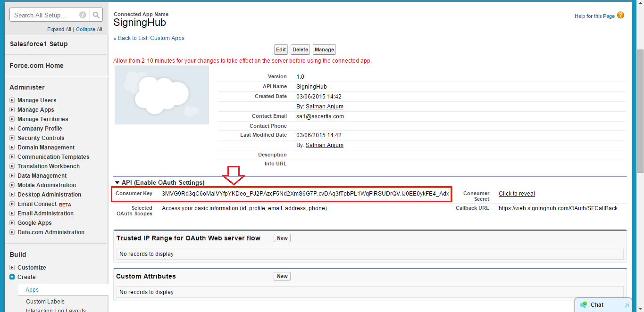This screenshot has width=644, height=312.
Task: Expand Communication Templates node
Action: coord(12,157)
